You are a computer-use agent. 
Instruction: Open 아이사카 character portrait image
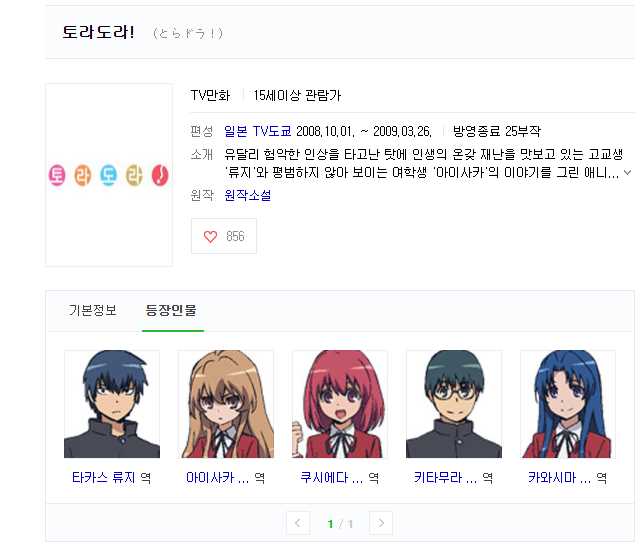[226, 404]
